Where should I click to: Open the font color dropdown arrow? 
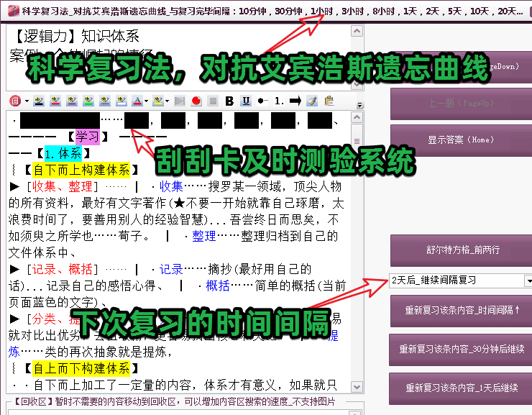pyautogui.click(x=146, y=101)
